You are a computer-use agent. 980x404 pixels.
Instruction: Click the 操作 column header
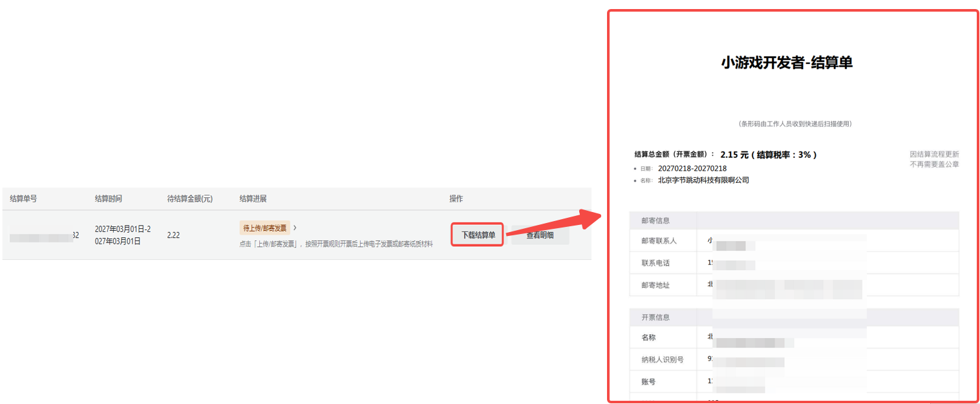click(456, 198)
